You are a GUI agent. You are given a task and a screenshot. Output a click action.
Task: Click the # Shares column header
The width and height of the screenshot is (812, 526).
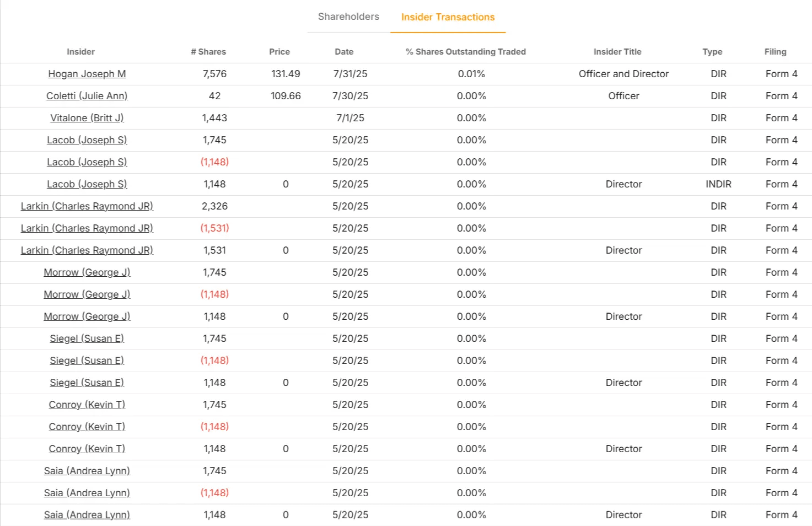click(x=208, y=52)
